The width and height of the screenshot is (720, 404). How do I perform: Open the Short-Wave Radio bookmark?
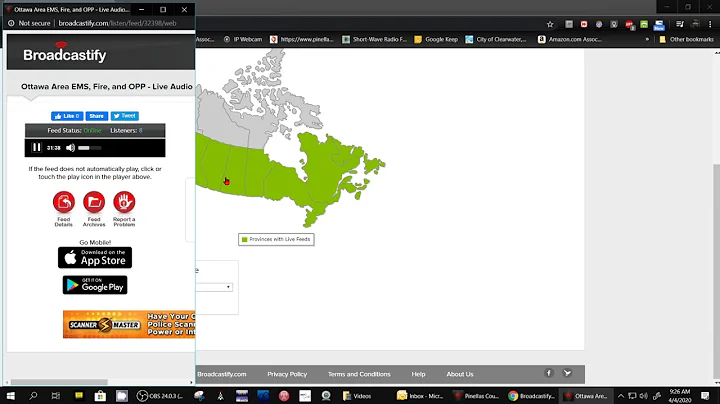pos(374,39)
